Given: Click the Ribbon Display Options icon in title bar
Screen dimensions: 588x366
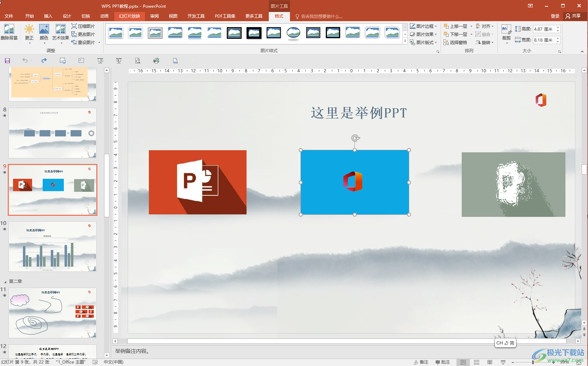Looking at the screenshot, I should point(530,6).
